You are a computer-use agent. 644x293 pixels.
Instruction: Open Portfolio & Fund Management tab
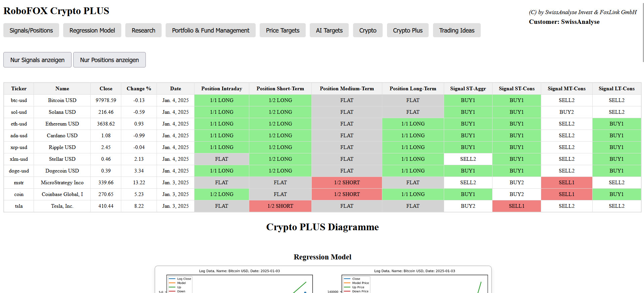[x=211, y=30]
